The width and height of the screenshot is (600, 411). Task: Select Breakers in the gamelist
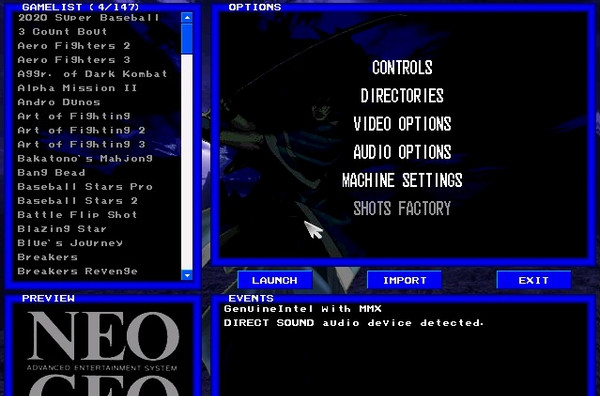point(48,257)
